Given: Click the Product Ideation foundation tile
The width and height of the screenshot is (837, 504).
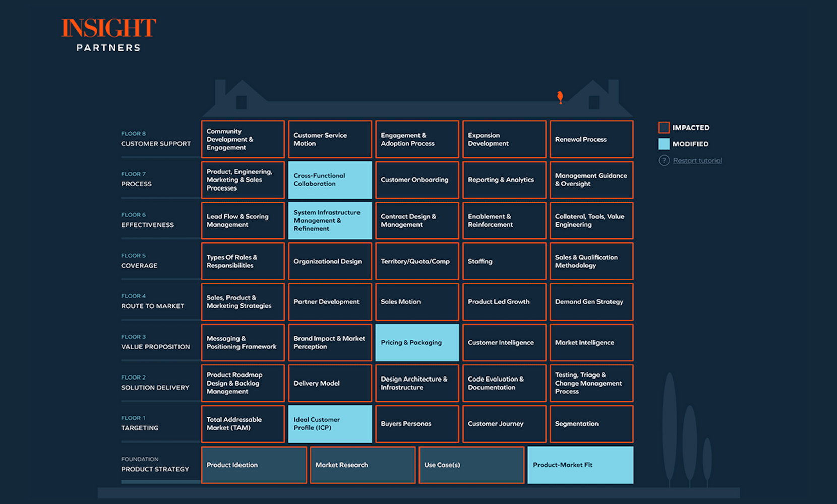Looking at the screenshot, I should [x=254, y=465].
